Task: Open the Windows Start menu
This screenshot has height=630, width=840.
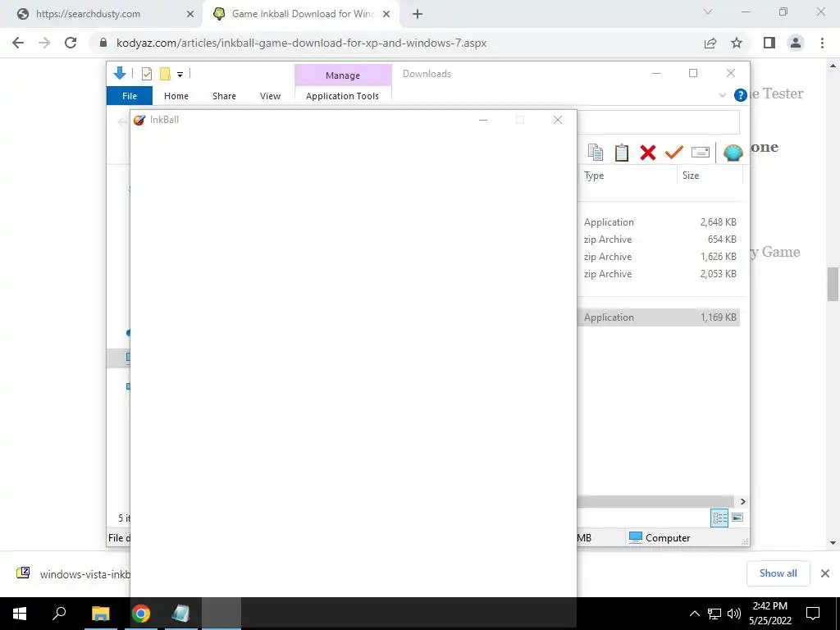Action: (x=20, y=614)
